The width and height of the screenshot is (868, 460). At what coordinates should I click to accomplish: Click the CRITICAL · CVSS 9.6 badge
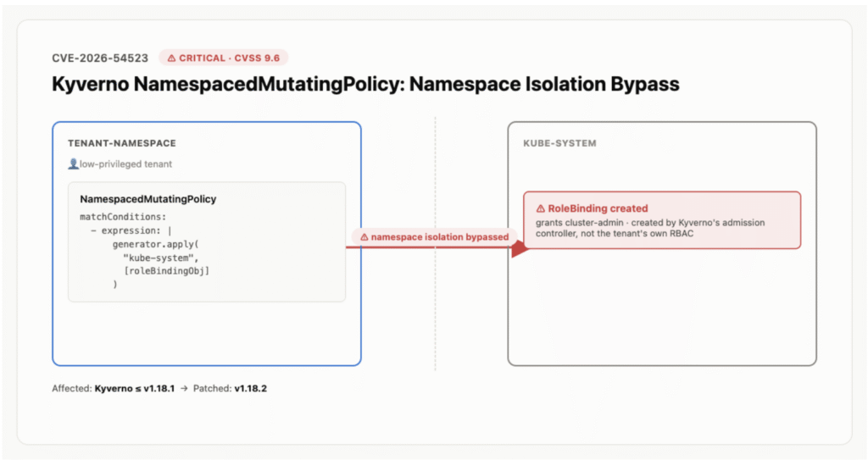point(224,58)
